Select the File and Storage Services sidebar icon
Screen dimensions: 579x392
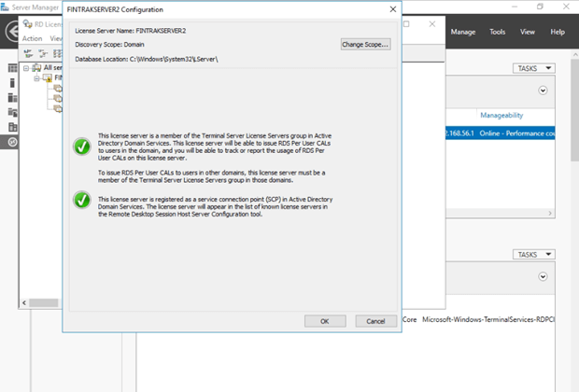tap(12, 112)
